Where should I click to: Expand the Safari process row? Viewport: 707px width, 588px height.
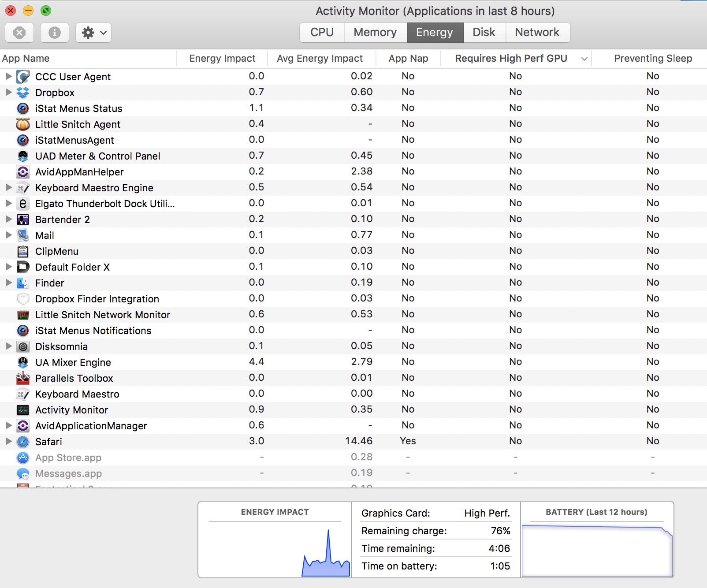8,441
